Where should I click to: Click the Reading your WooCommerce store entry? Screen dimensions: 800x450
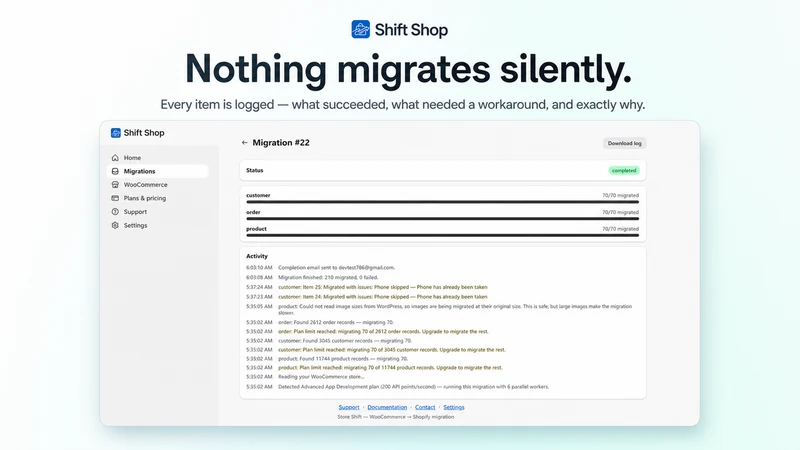tap(321, 377)
